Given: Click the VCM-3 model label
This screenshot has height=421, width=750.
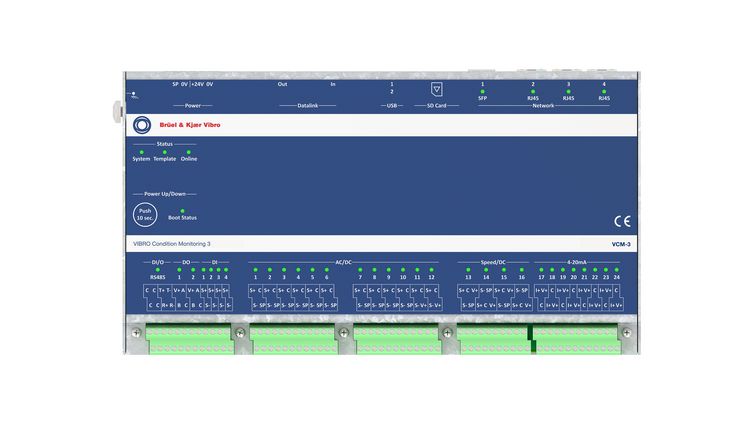Looking at the screenshot, I should coord(621,244).
